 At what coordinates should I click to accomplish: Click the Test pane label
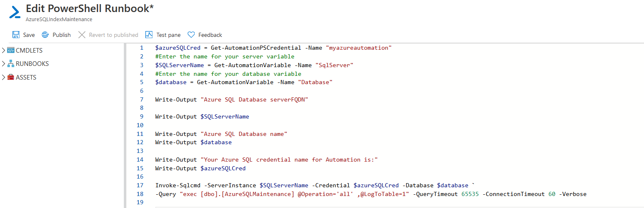pos(169,35)
